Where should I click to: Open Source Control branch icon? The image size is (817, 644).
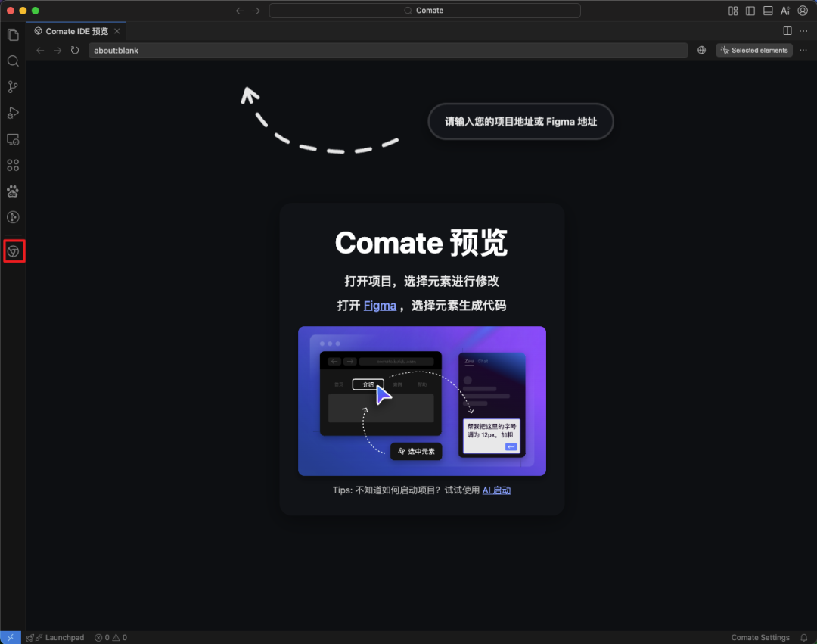point(13,87)
